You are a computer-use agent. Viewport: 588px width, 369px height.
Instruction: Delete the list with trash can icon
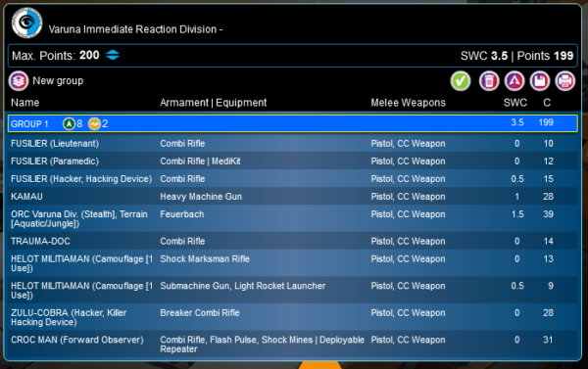coord(489,81)
